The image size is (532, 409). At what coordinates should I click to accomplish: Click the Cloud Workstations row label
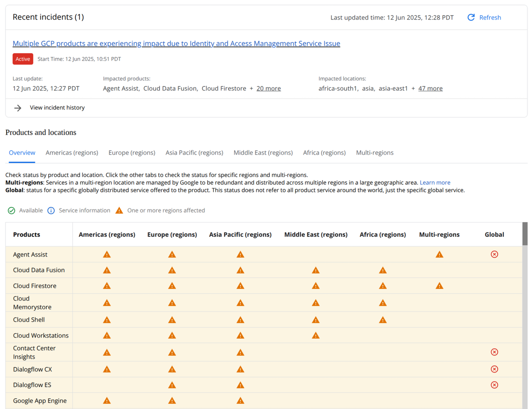pyautogui.click(x=41, y=336)
